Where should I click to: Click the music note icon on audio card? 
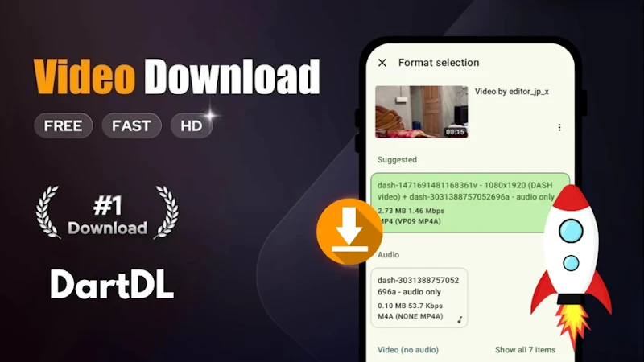point(460,319)
